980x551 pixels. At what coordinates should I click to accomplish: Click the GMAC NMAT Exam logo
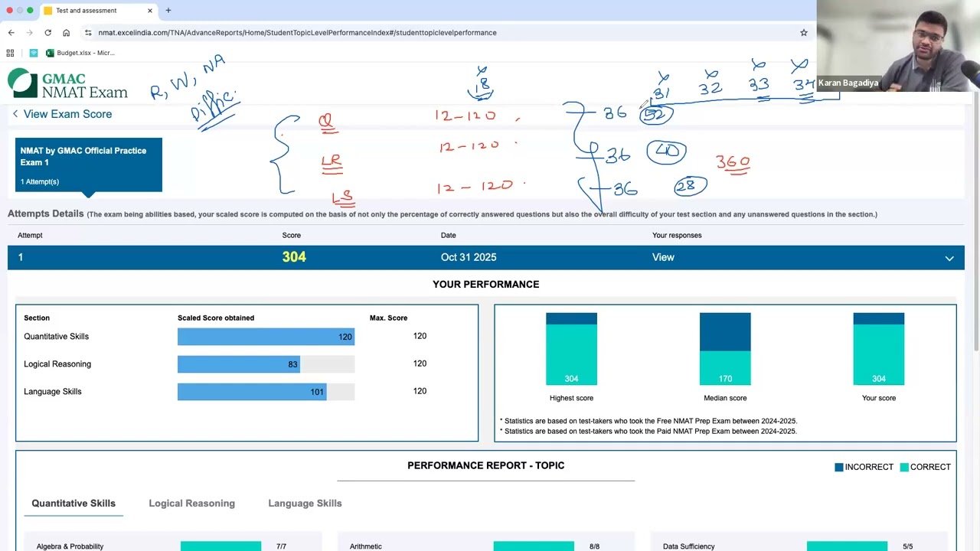(67, 84)
